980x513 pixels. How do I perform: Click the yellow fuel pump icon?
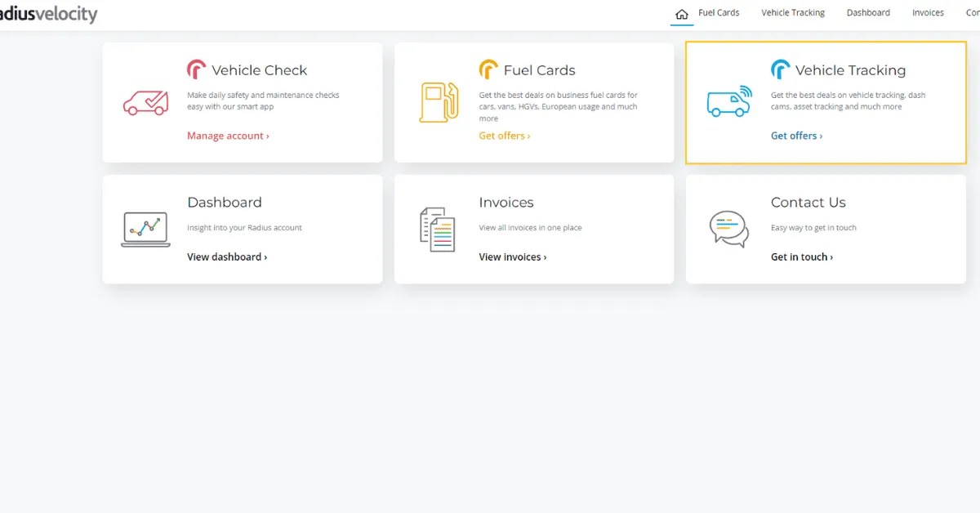point(439,102)
